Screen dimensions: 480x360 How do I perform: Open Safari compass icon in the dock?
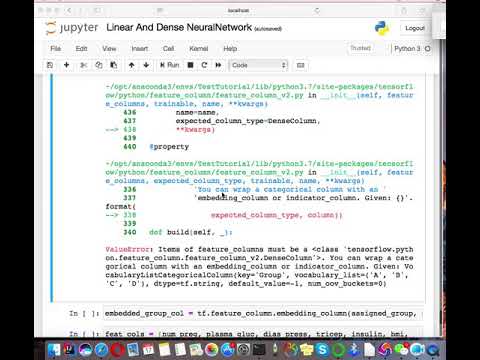[101, 350]
